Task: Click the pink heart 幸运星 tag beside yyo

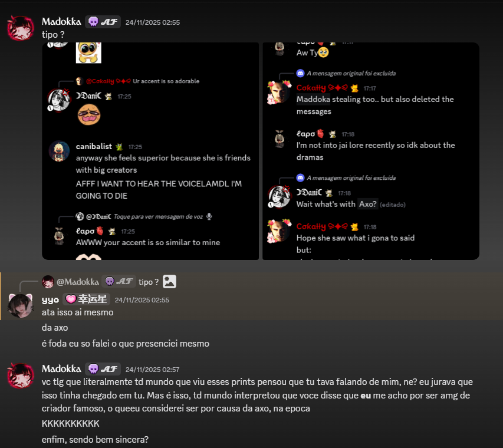Action: (86, 299)
